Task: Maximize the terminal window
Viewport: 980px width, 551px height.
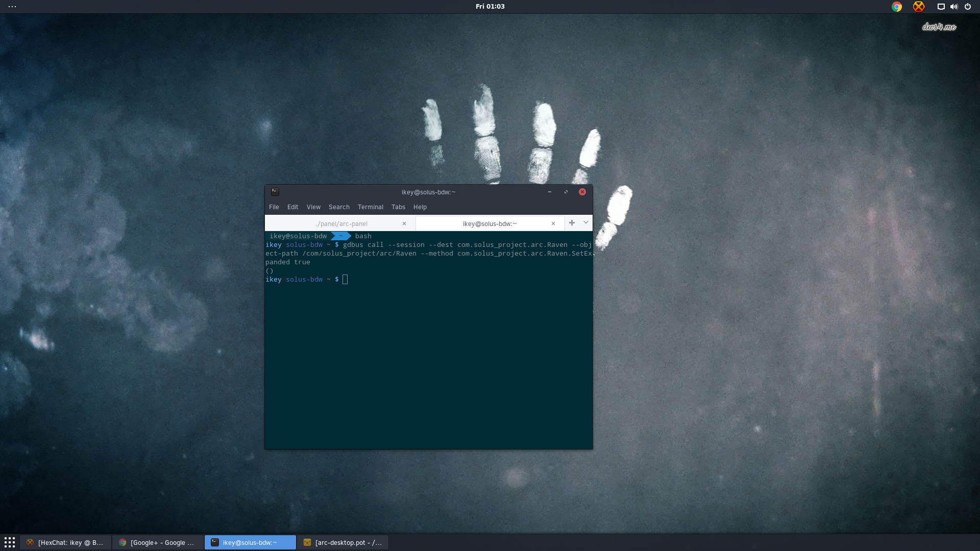Action: (566, 192)
